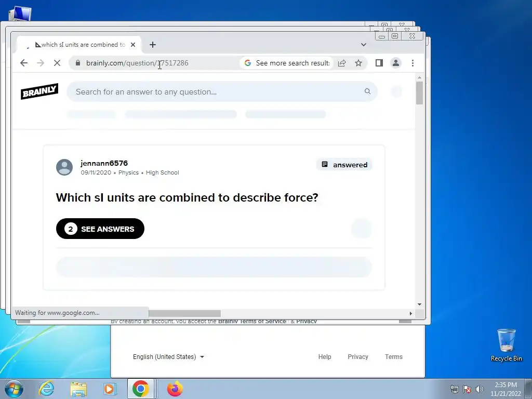Click the vertical scrollbar down arrow

tap(419, 304)
